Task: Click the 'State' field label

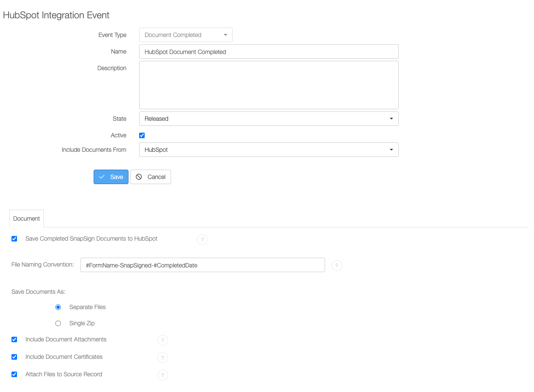Action: coord(120,119)
